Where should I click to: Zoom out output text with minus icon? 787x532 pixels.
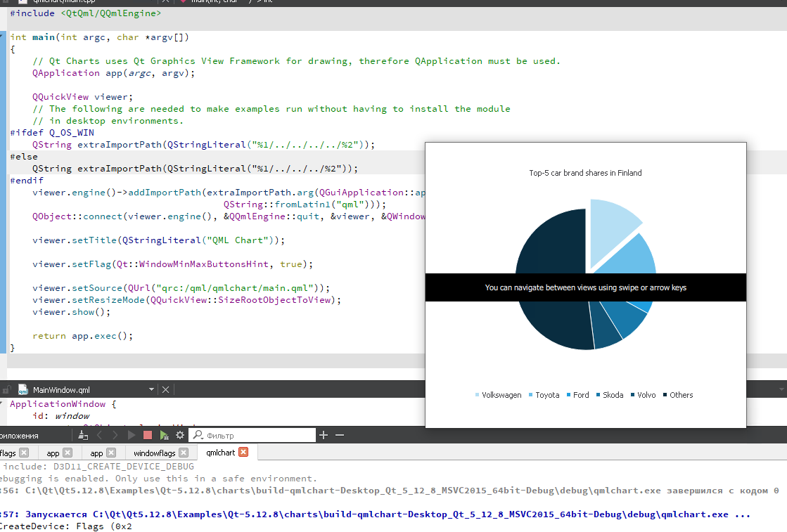point(340,435)
